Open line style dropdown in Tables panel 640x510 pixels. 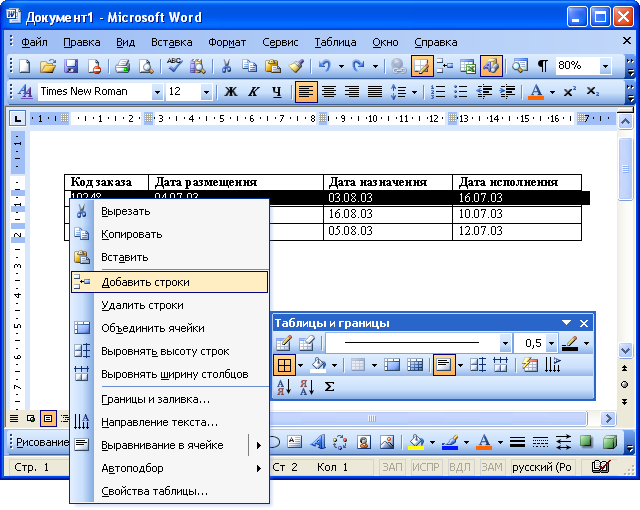click(x=505, y=344)
